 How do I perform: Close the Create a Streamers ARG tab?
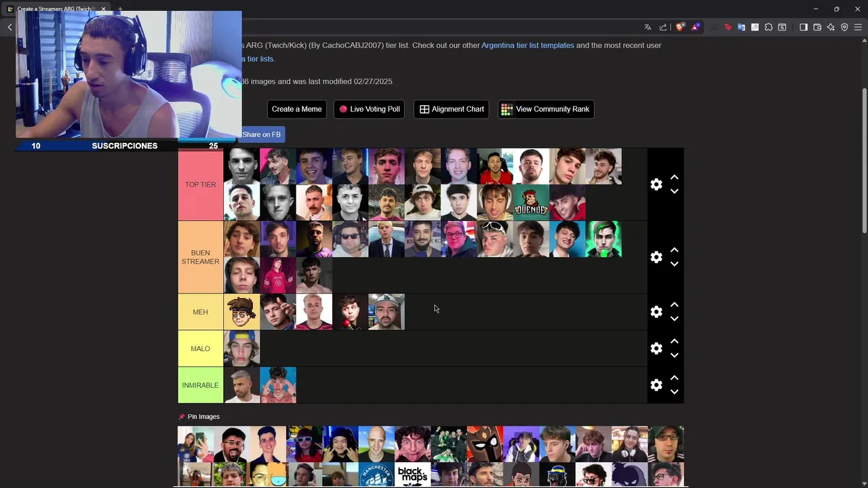[103, 9]
